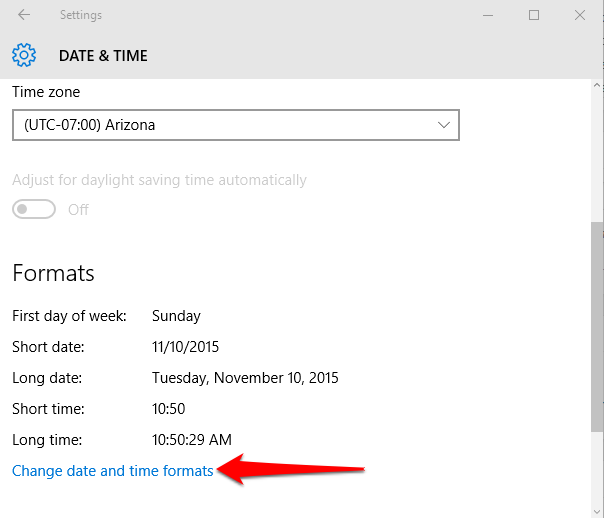Close the Settings window

580,15
